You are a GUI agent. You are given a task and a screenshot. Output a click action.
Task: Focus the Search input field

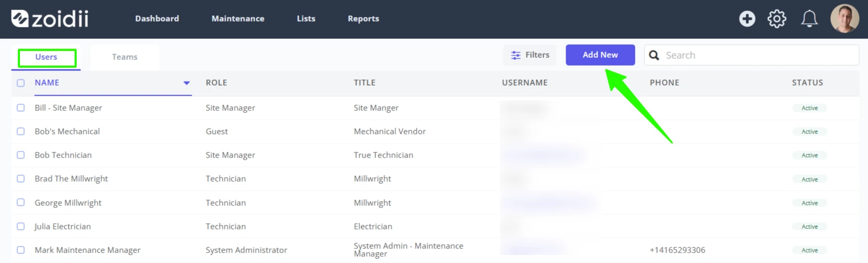pyautogui.click(x=751, y=55)
